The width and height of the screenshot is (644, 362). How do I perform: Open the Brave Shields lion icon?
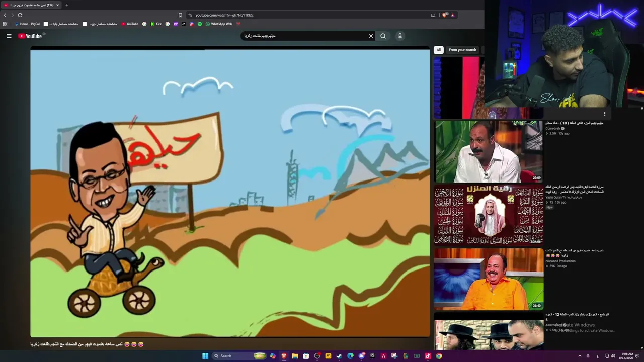tap(444, 15)
